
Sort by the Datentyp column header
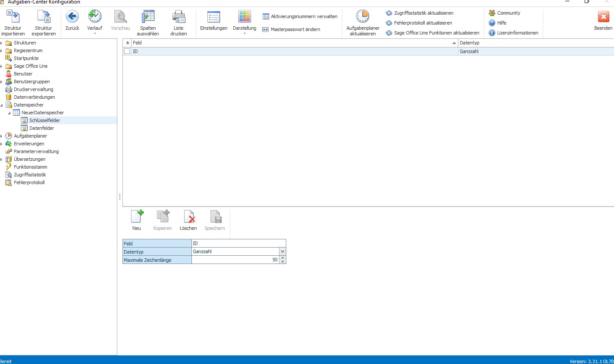click(536, 43)
